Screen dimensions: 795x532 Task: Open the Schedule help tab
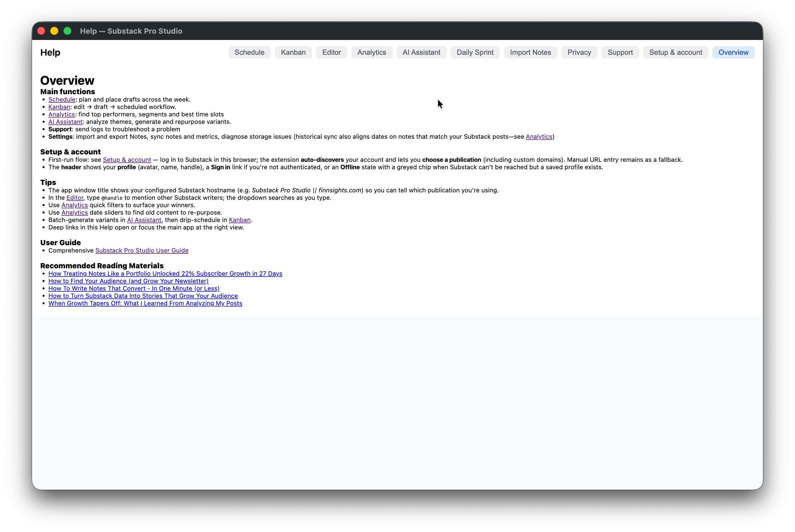tap(249, 52)
